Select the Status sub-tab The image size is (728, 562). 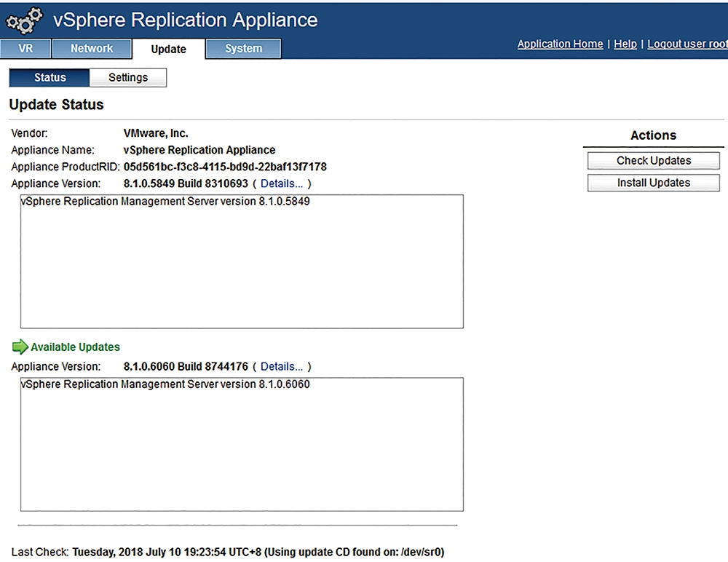[50, 78]
